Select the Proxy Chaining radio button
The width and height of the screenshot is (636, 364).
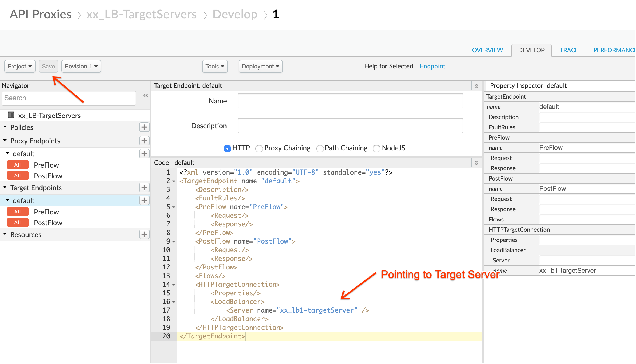(x=259, y=148)
